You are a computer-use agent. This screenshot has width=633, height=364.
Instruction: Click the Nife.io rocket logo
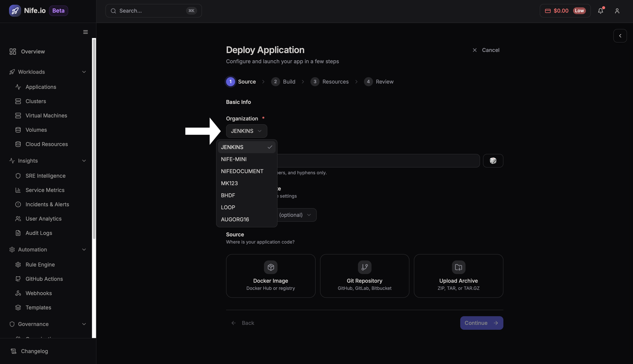click(x=15, y=11)
